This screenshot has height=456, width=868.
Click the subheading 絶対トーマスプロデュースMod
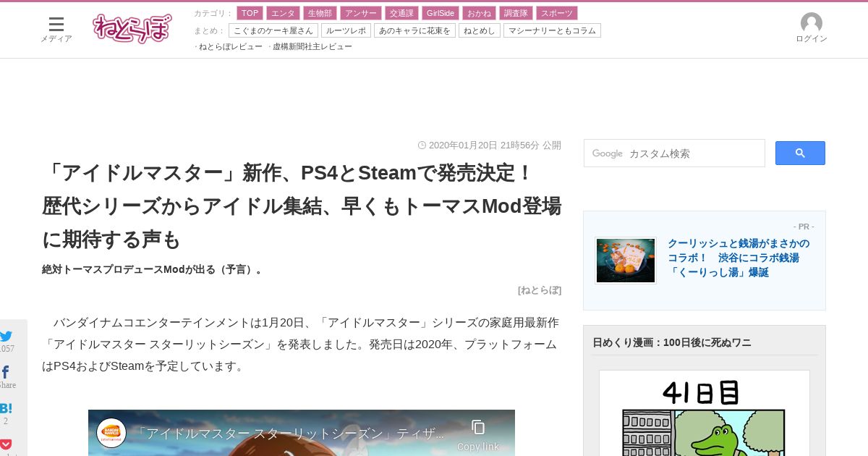(153, 269)
